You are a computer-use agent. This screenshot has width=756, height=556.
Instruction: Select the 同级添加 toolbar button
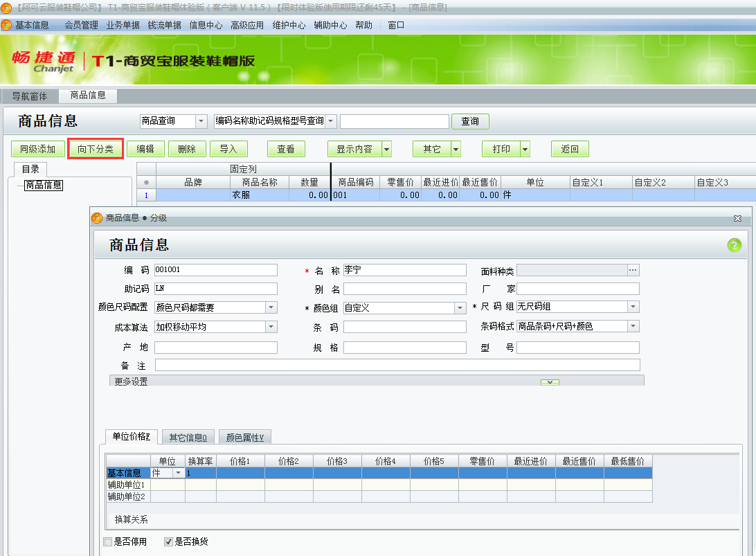(x=38, y=149)
